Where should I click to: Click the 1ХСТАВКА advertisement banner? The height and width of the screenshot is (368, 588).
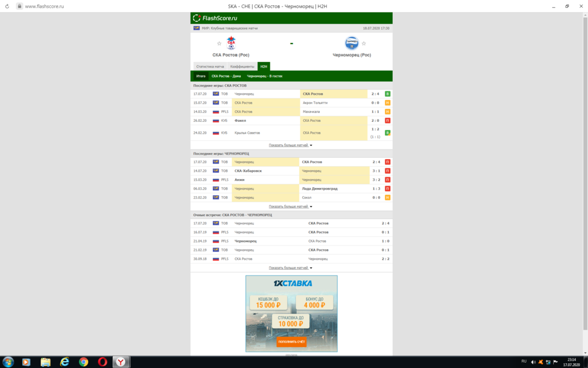292,314
